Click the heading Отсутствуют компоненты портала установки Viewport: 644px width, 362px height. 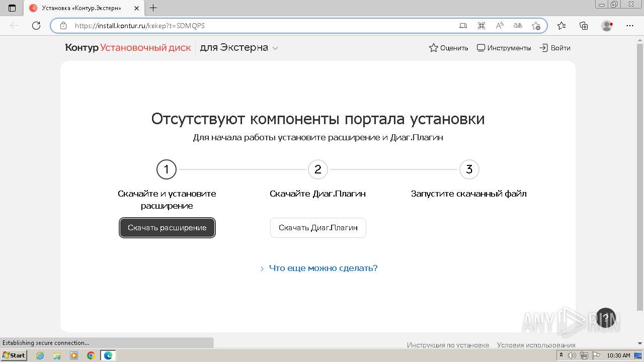318,119
